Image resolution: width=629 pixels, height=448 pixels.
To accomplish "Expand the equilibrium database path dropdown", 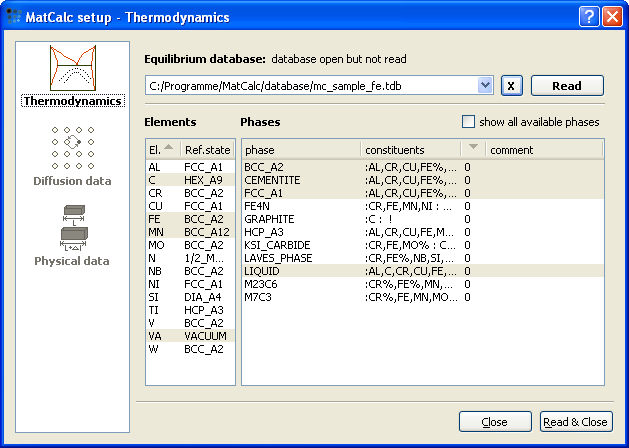I will point(485,86).
